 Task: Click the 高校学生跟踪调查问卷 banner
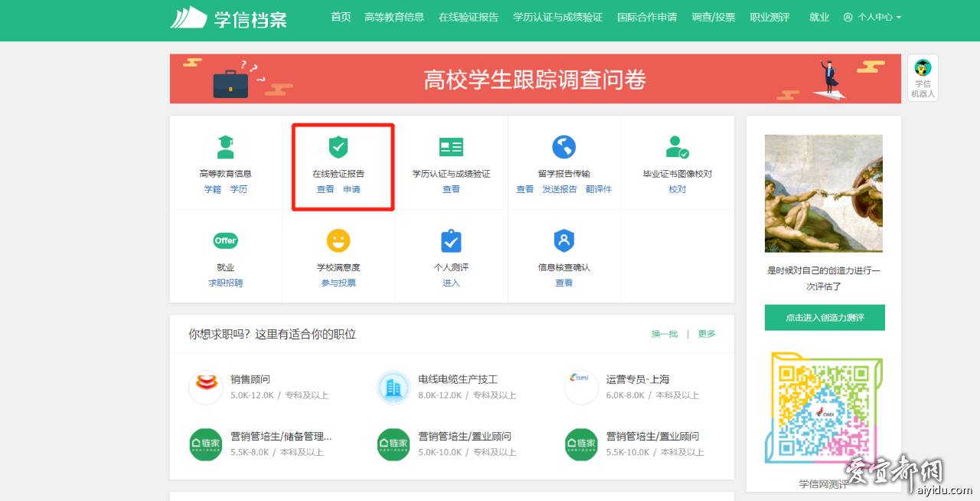(x=535, y=79)
